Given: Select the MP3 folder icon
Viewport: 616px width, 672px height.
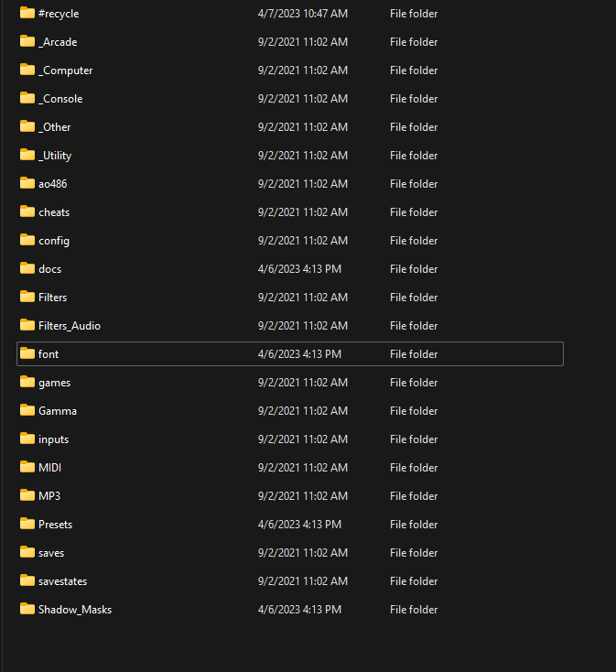Looking at the screenshot, I should (x=27, y=495).
